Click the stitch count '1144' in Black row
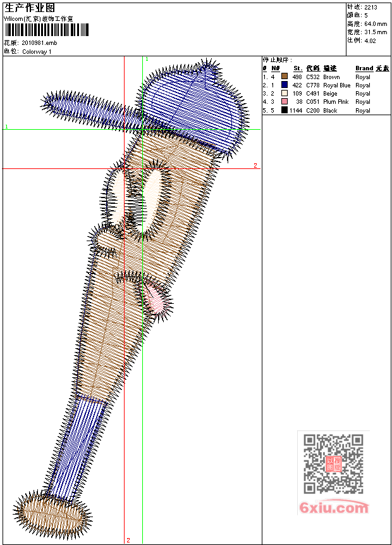The height and width of the screenshot is (545, 392). (296, 111)
